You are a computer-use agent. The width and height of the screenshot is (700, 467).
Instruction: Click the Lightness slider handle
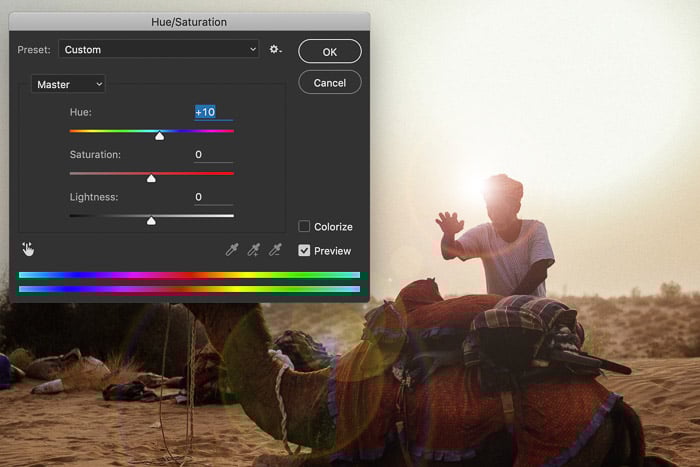point(151,221)
